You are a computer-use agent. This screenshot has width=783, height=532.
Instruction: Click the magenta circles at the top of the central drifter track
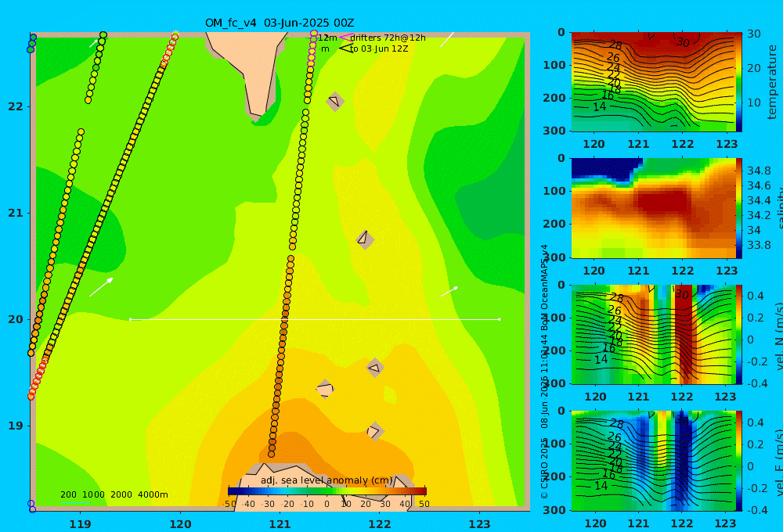[x=312, y=49]
